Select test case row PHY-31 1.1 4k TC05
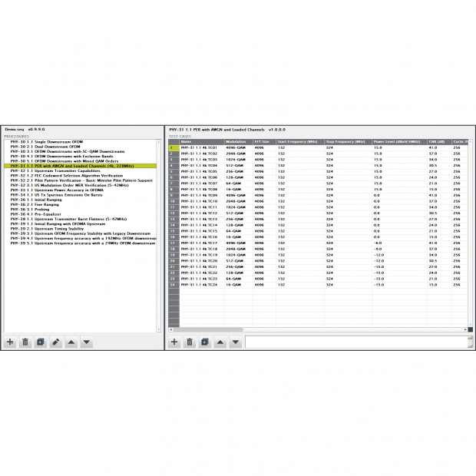This screenshot has width=476, height=476. pyautogui.click(x=199, y=171)
